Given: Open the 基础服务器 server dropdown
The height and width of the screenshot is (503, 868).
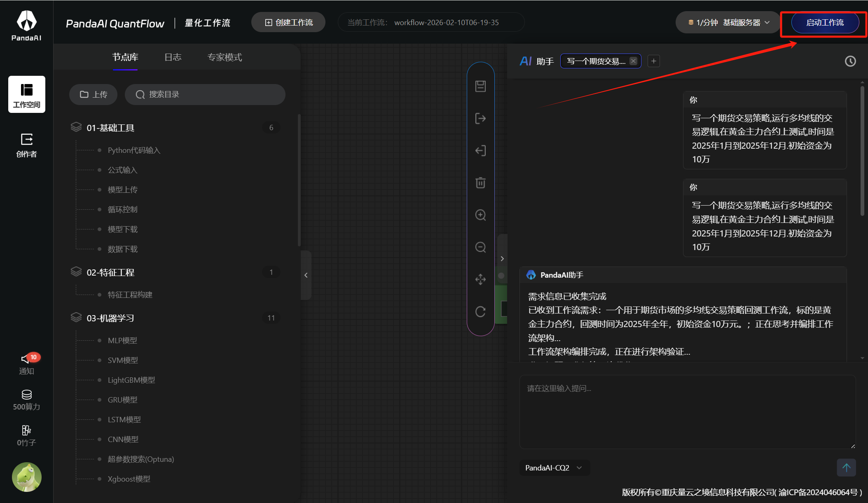Looking at the screenshot, I should tap(728, 23).
